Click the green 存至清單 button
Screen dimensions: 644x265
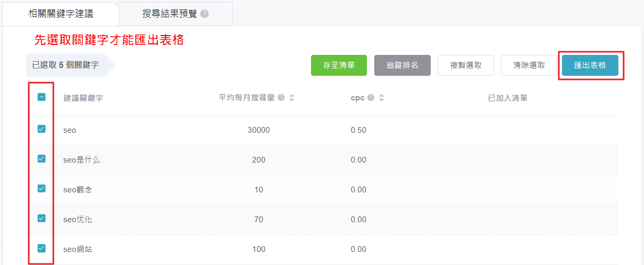(x=339, y=65)
